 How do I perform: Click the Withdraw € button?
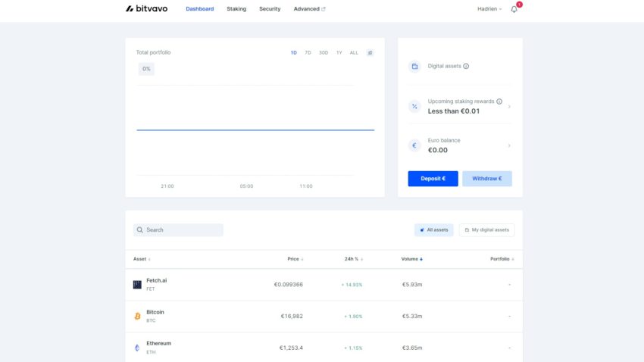pyautogui.click(x=487, y=179)
